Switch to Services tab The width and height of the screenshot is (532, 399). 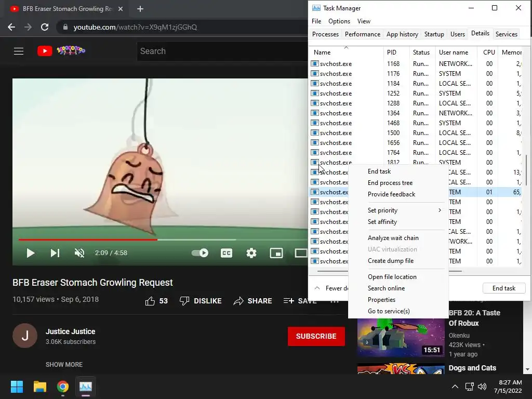506,34
